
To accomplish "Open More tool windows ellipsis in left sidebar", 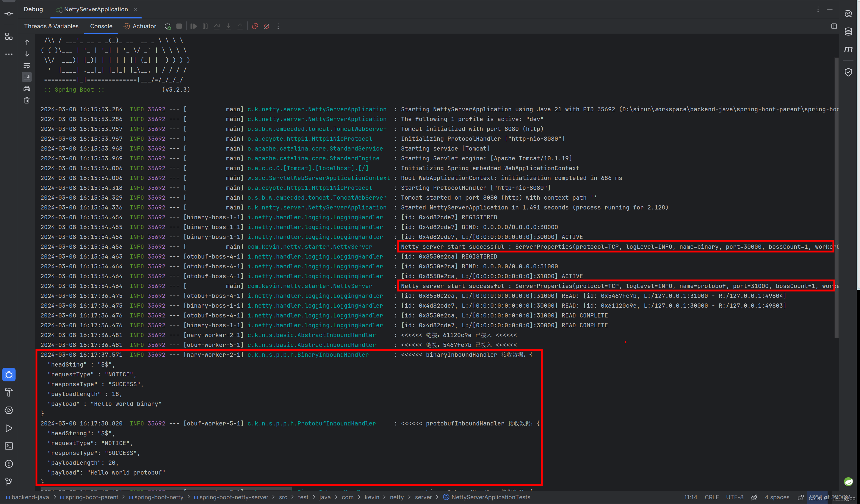I will (x=9, y=54).
